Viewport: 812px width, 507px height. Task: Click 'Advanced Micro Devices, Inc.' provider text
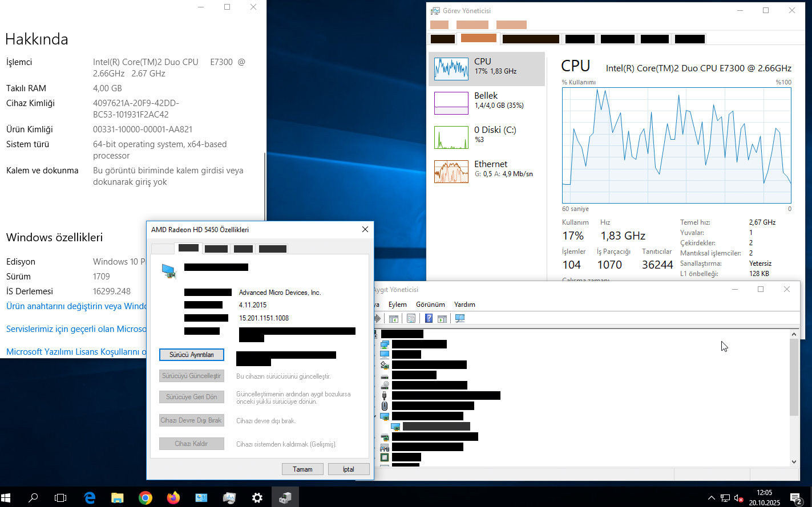coord(280,293)
